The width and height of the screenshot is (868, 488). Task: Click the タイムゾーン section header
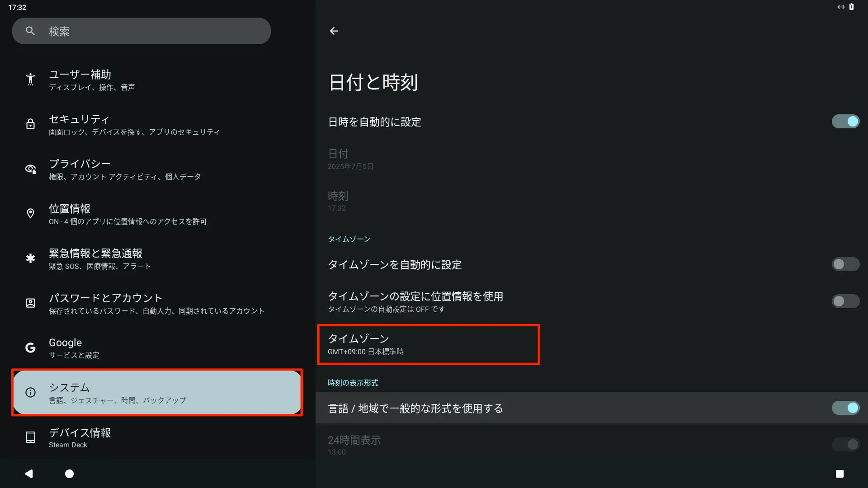[x=349, y=239]
